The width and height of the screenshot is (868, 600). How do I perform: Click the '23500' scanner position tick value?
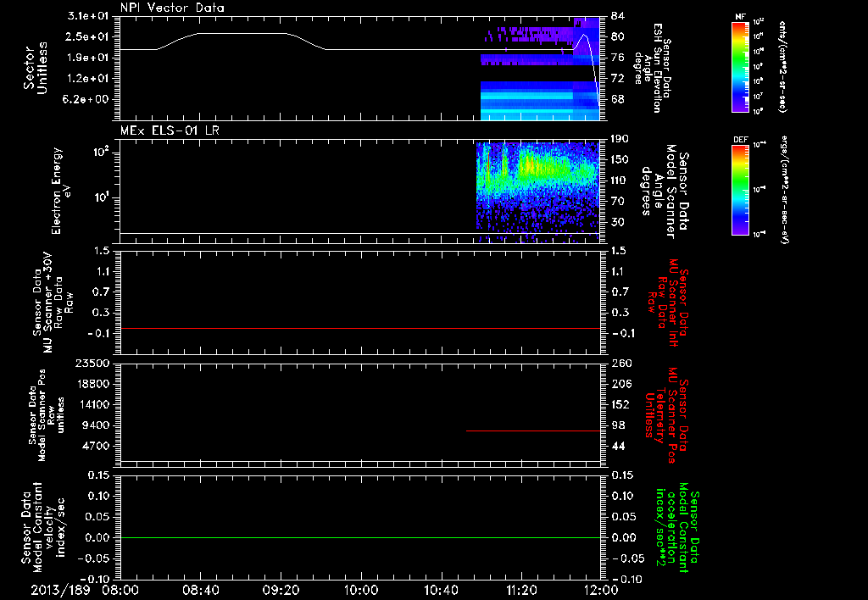coord(92,363)
